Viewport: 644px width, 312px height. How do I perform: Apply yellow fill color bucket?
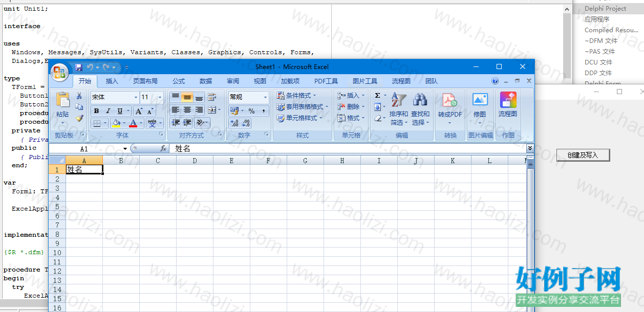116,123
